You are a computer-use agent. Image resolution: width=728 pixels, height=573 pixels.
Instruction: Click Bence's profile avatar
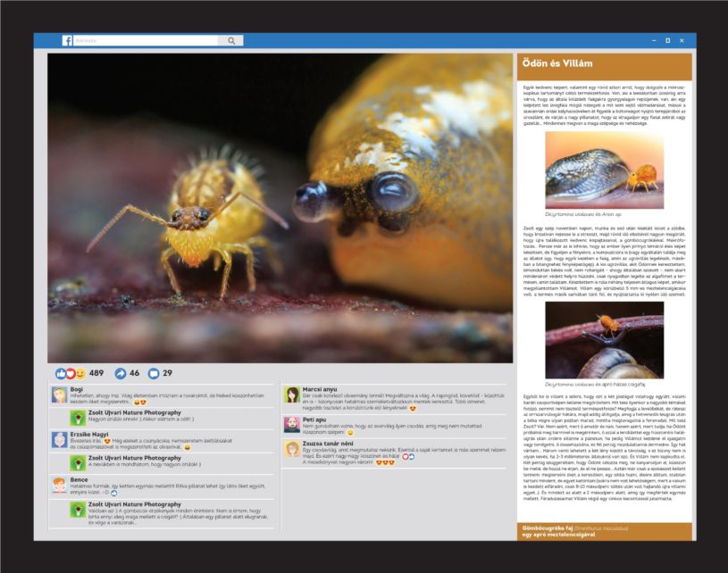pyautogui.click(x=58, y=484)
